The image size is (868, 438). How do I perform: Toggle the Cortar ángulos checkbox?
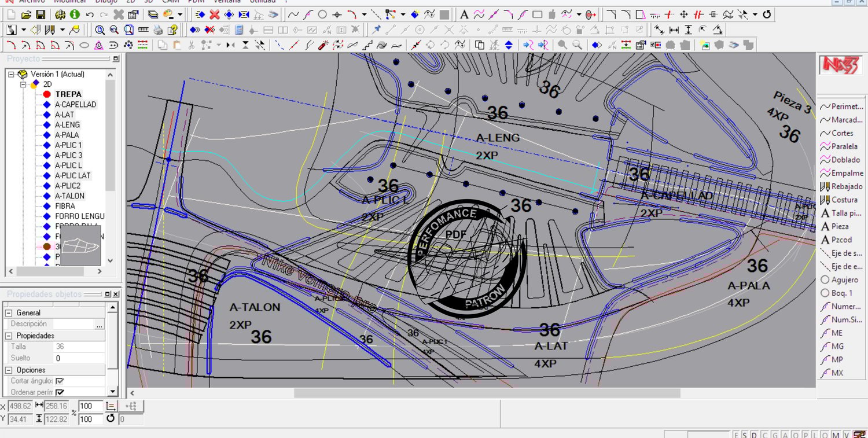coord(60,381)
